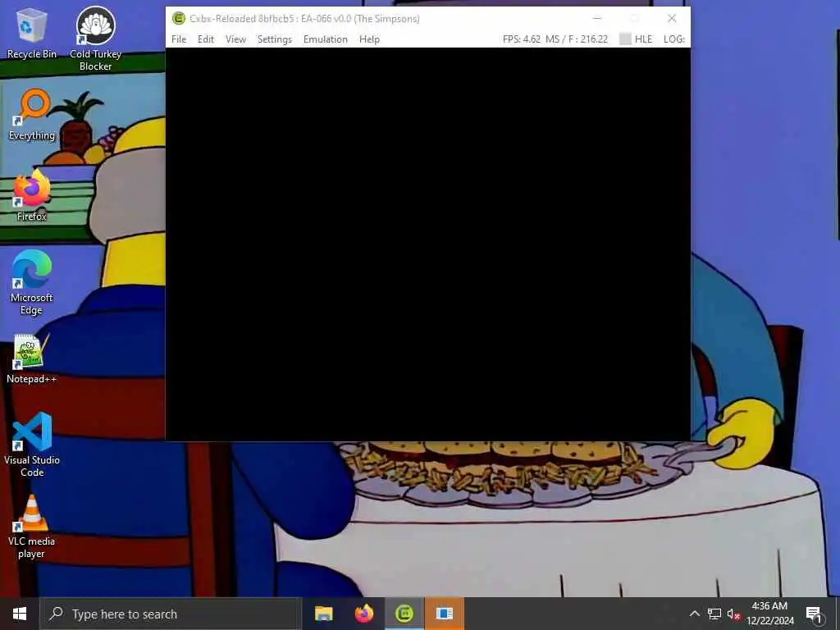This screenshot has height=630, width=840.
Task: Close the Cxbx-Reloaded window
Action: click(x=672, y=18)
